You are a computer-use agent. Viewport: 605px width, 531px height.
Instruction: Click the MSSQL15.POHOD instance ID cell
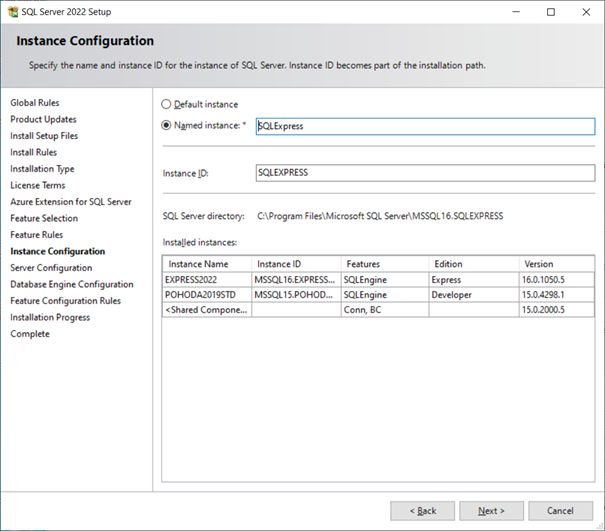(296, 295)
